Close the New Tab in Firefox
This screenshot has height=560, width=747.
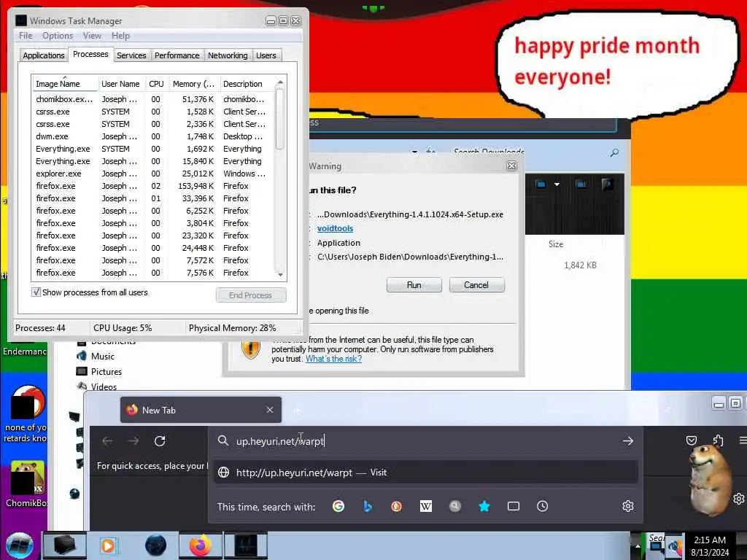click(270, 410)
